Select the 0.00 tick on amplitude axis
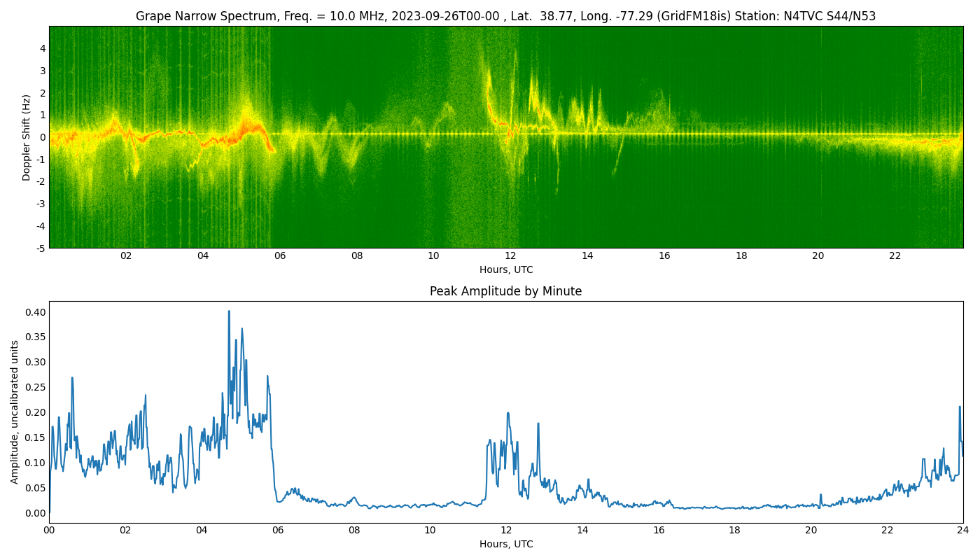This screenshot has height=560, width=980. (35, 513)
